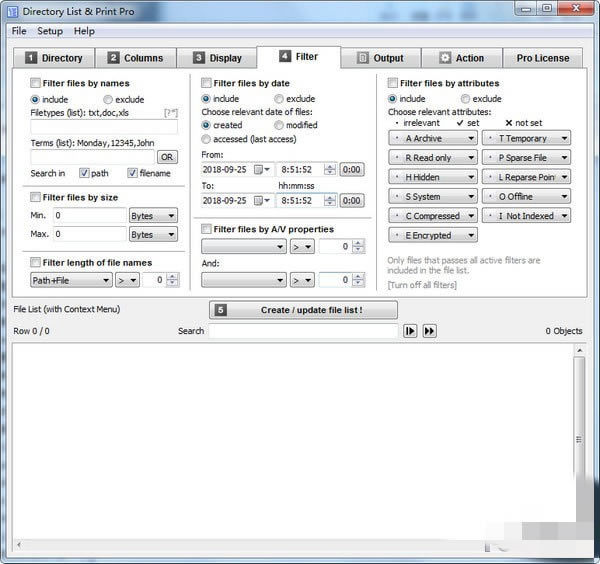Enable Filter files by date checkbox

(206, 83)
